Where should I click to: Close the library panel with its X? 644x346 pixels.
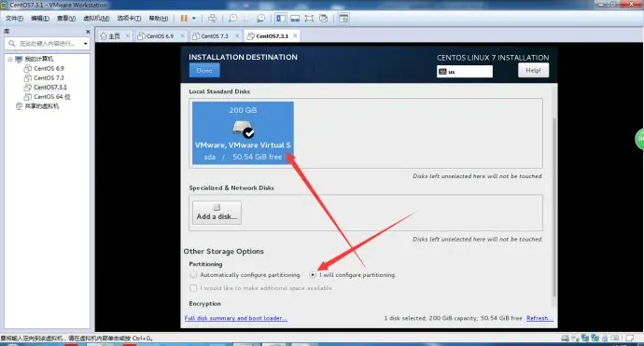[x=88, y=32]
